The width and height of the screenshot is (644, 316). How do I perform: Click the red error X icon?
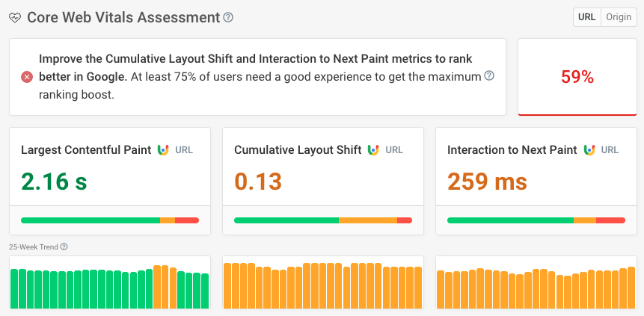[x=27, y=77]
